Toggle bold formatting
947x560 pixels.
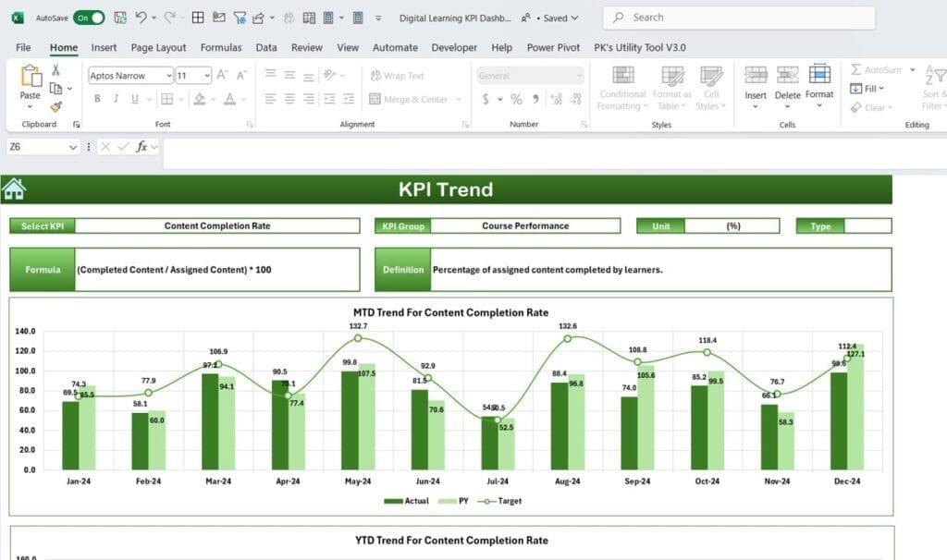97,97
